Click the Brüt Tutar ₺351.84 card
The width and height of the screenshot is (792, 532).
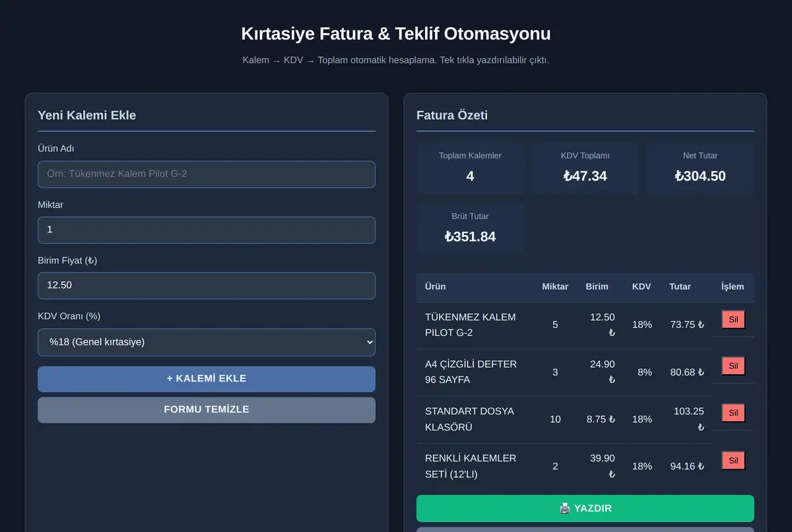[x=470, y=228]
